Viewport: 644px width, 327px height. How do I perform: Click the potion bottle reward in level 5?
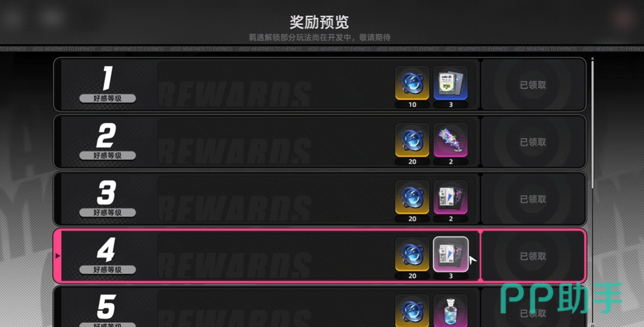tap(451, 311)
